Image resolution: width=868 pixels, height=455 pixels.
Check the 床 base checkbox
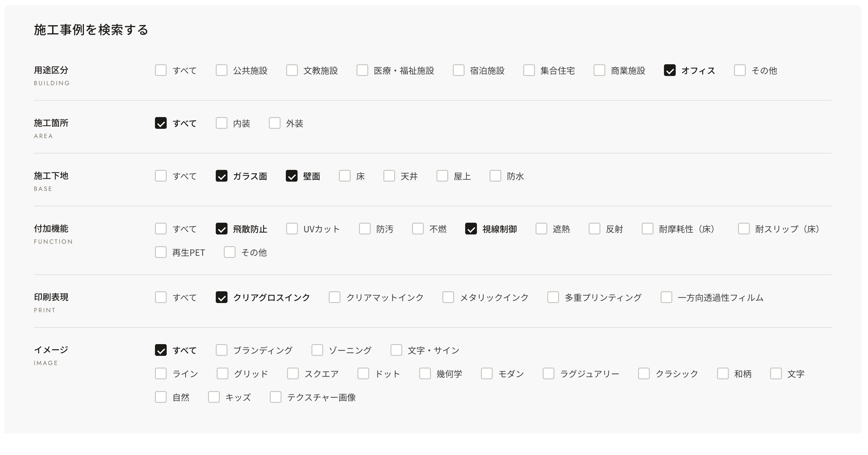(x=345, y=176)
